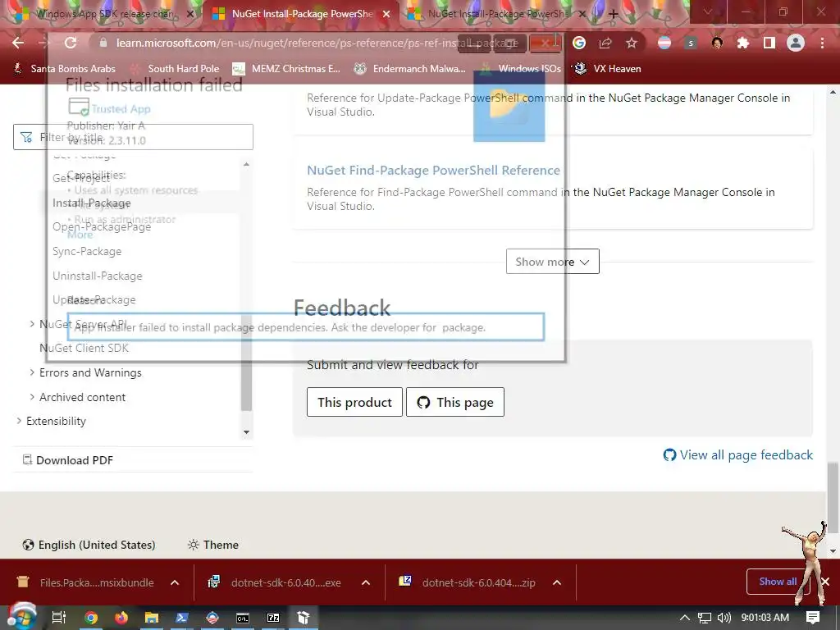Open NuGet Find-Package PowerShell Reference link
Image resolution: width=840 pixels, height=630 pixels.
[433, 171]
